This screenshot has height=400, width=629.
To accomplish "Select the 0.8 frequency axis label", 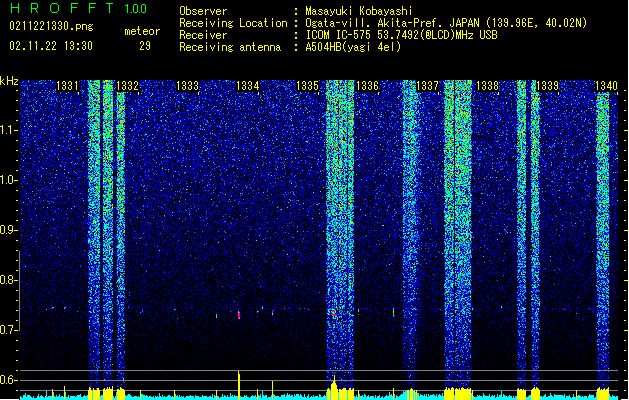I will pyautogui.click(x=9, y=280).
